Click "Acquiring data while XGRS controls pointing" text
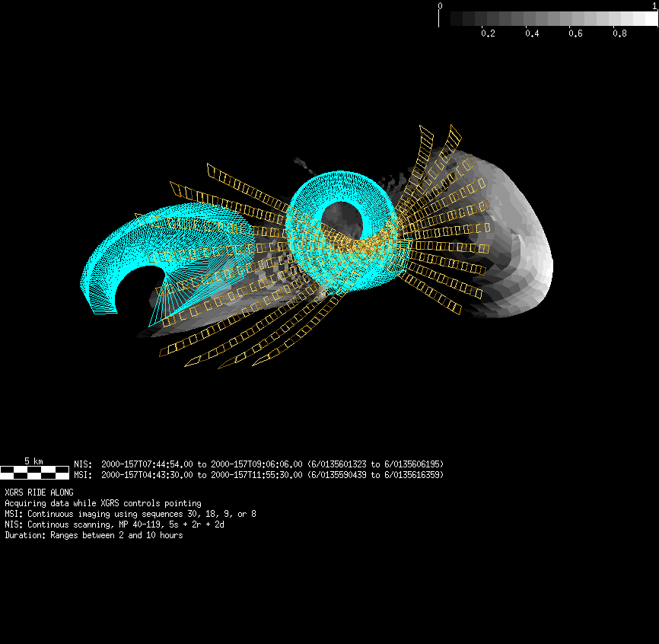This screenshot has width=659, height=644. click(x=103, y=503)
